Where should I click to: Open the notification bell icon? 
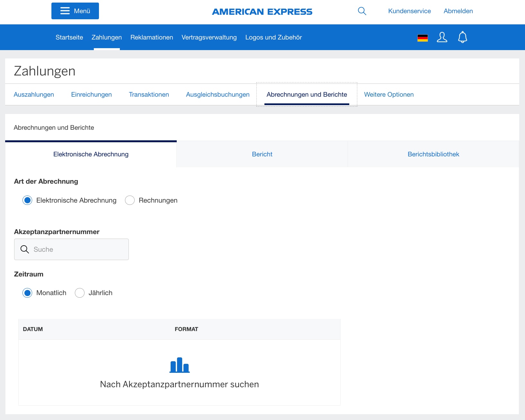(463, 37)
